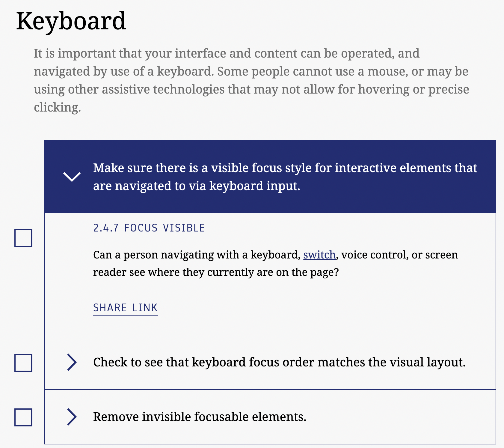Tick the checkbox for keyboard focus order item
The height and width of the screenshot is (448, 504).
tap(23, 363)
